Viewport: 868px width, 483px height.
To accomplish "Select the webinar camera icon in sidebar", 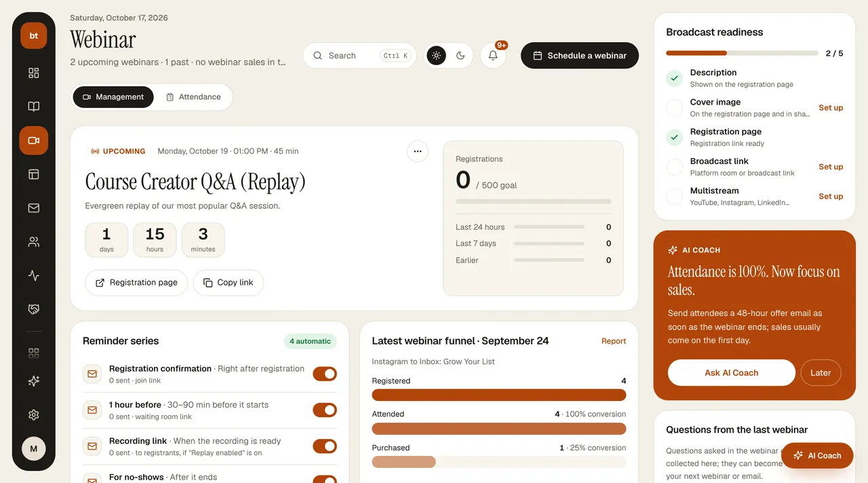I will click(33, 140).
